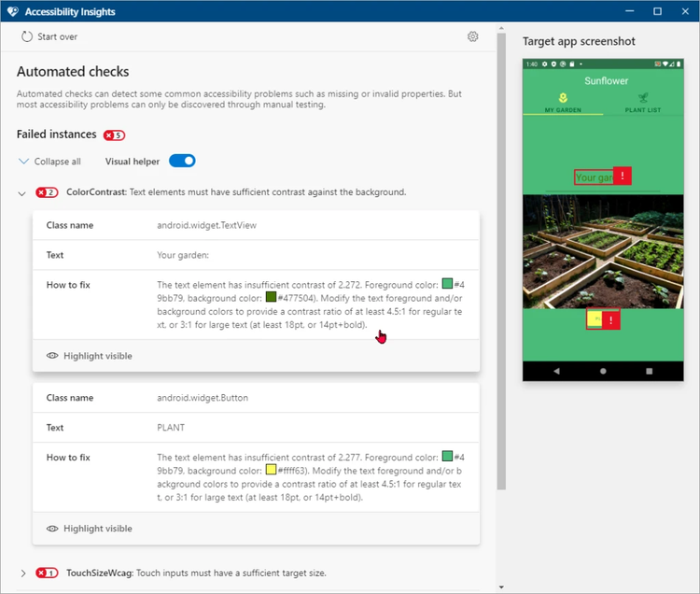Image resolution: width=700 pixels, height=594 pixels.
Task: Click the Start over refresh icon
Action: tap(27, 36)
